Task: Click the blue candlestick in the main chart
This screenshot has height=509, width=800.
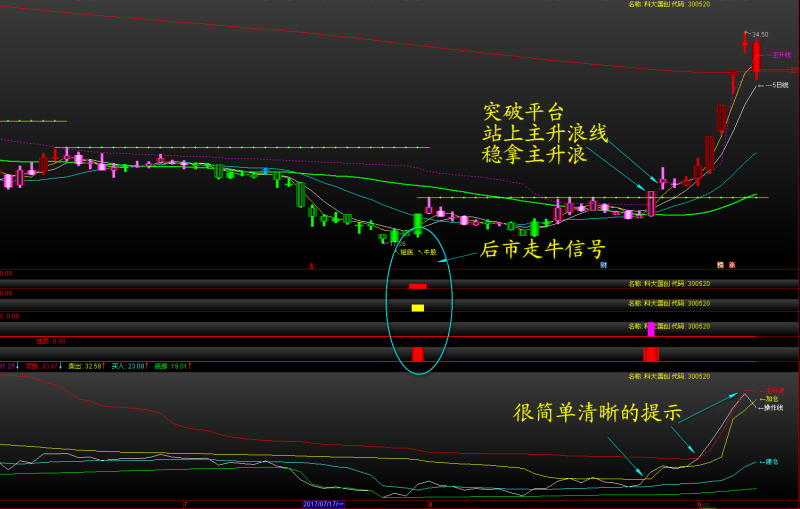Action: [265, 171]
